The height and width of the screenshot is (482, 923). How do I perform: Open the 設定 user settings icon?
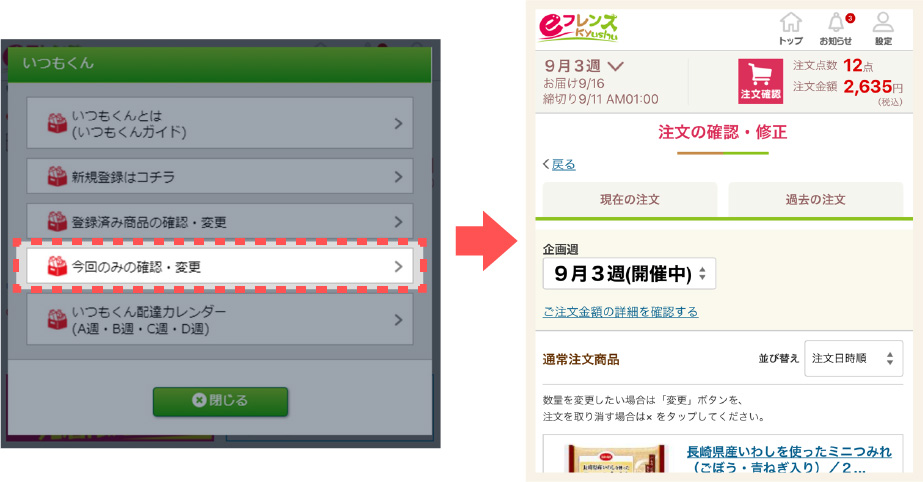(883, 28)
